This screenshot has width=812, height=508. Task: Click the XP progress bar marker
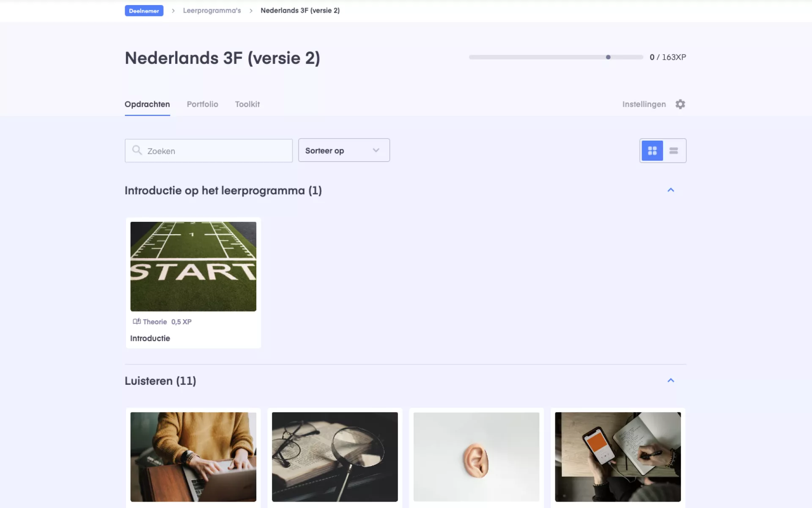(x=608, y=57)
